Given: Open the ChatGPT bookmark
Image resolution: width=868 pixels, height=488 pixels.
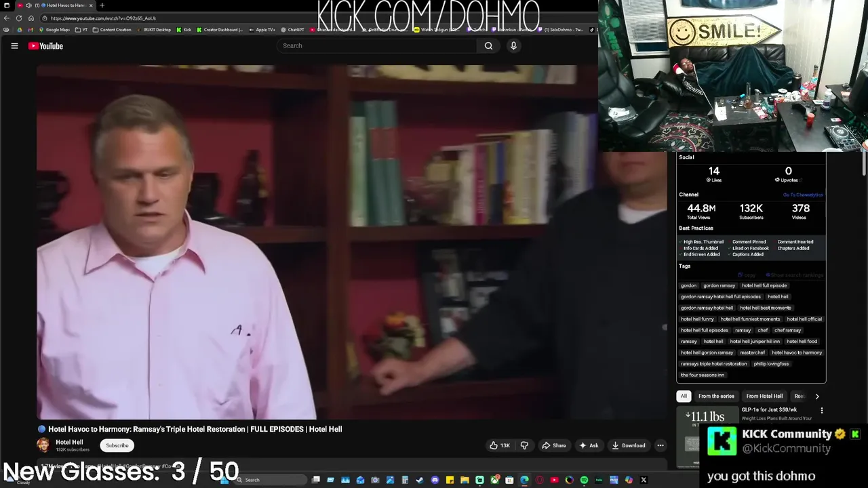Looking at the screenshot, I should tap(292, 30).
